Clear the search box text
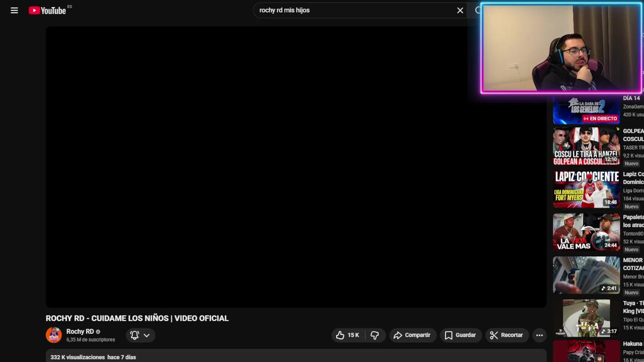644x362 pixels. (460, 10)
